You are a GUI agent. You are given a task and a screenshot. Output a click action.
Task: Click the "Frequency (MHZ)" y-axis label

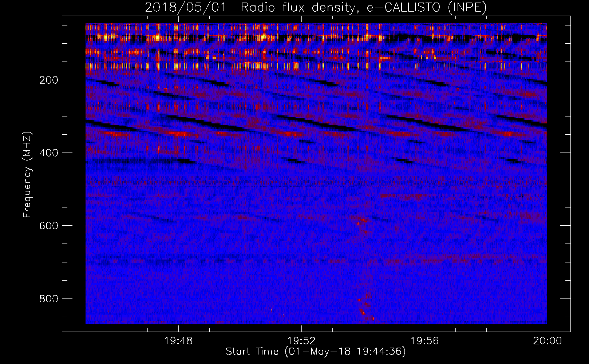[27, 175]
